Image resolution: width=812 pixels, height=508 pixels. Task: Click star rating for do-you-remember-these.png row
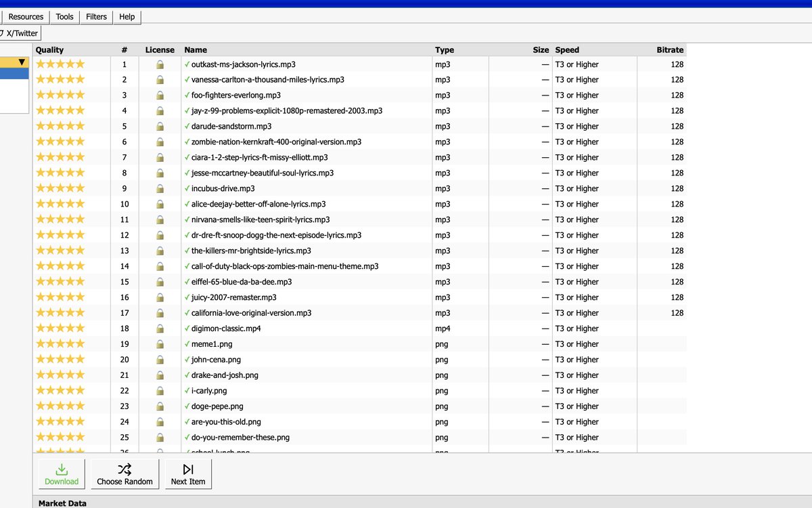coord(60,438)
